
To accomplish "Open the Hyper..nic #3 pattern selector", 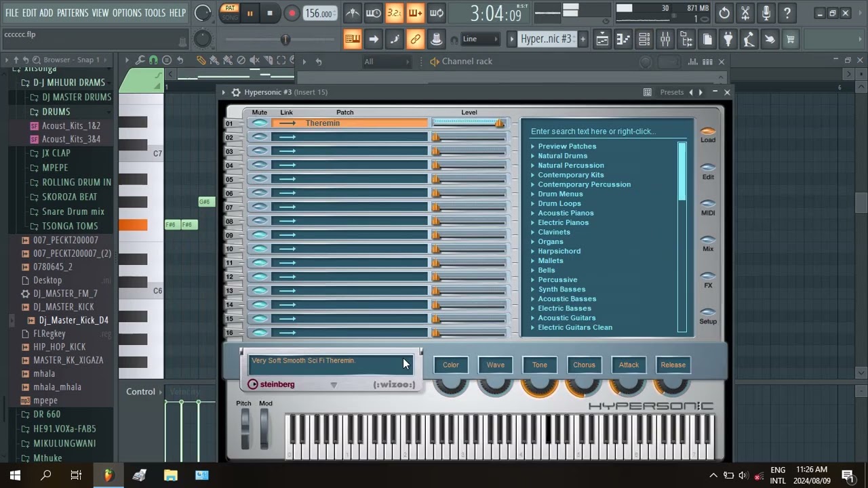I will (546, 39).
